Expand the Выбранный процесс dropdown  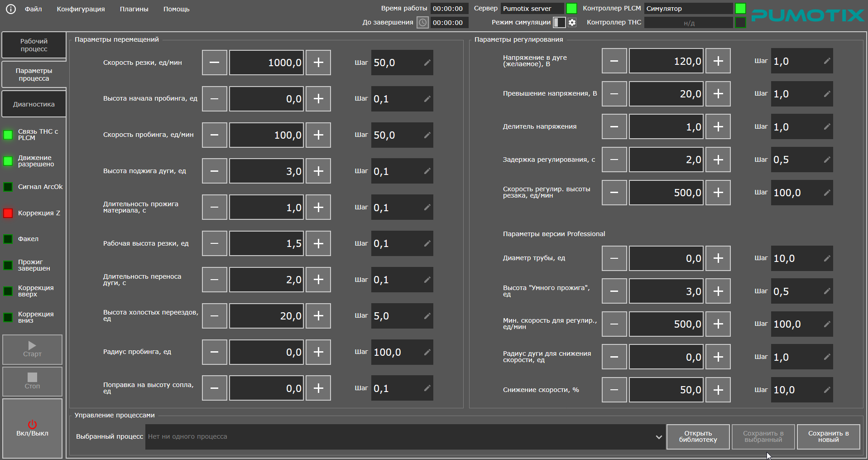[658, 437]
